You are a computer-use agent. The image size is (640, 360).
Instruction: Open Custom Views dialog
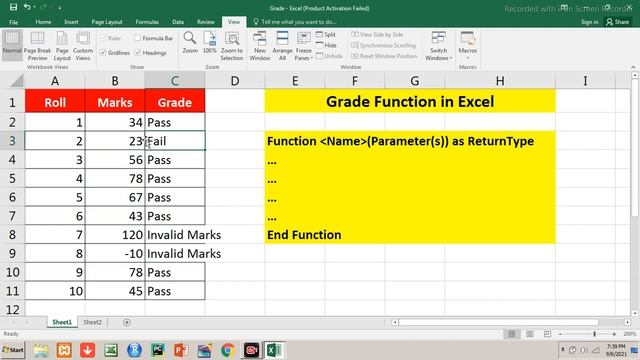[x=83, y=45]
